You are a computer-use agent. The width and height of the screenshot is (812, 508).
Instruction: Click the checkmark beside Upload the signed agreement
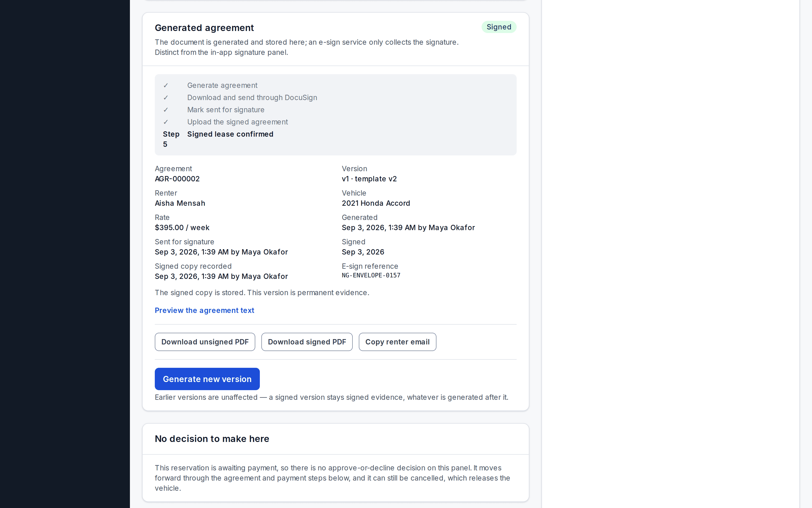[166, 122]
